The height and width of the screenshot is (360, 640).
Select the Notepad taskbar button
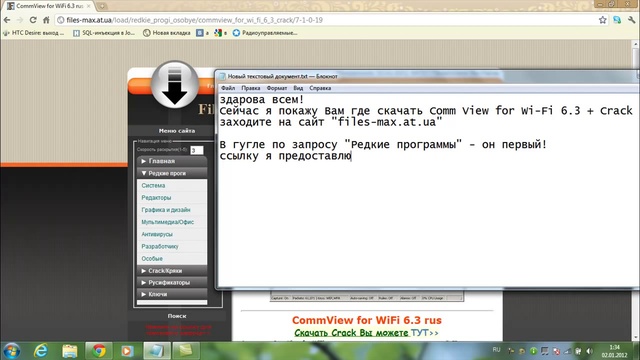click(157, 351)
